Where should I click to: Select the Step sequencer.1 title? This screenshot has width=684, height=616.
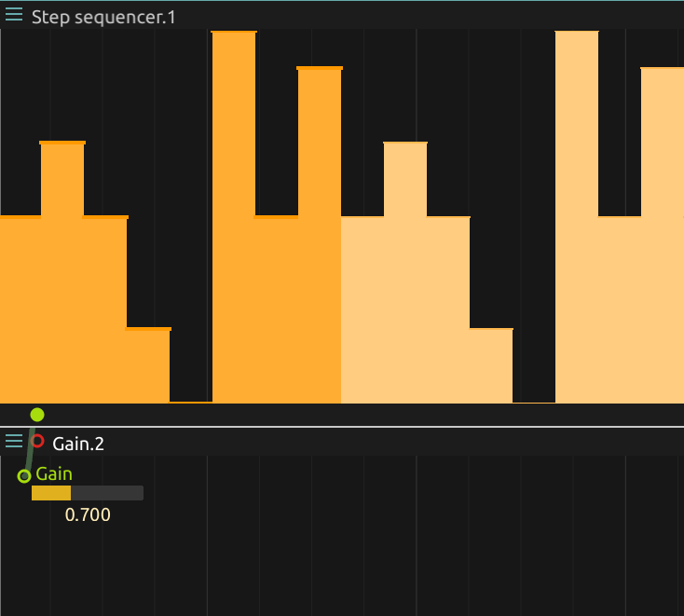(x=103, y=18)
